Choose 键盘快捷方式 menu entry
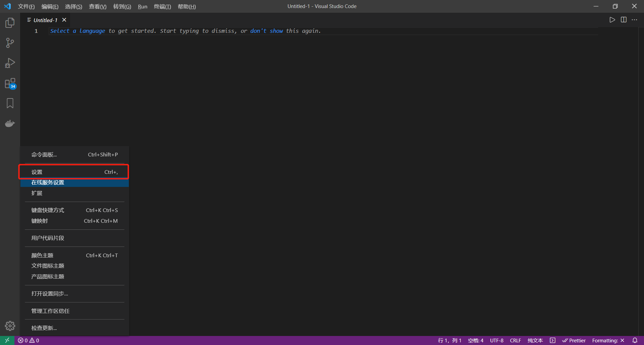This screenshot has width=644, height=345. [x=74, y=210]
